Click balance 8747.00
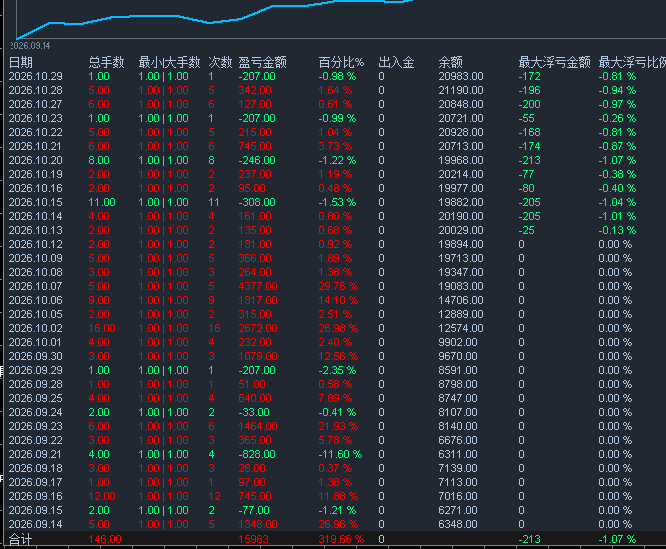Image resolution: width=666 pixels, height=549 pixels. tap(457, 399)
